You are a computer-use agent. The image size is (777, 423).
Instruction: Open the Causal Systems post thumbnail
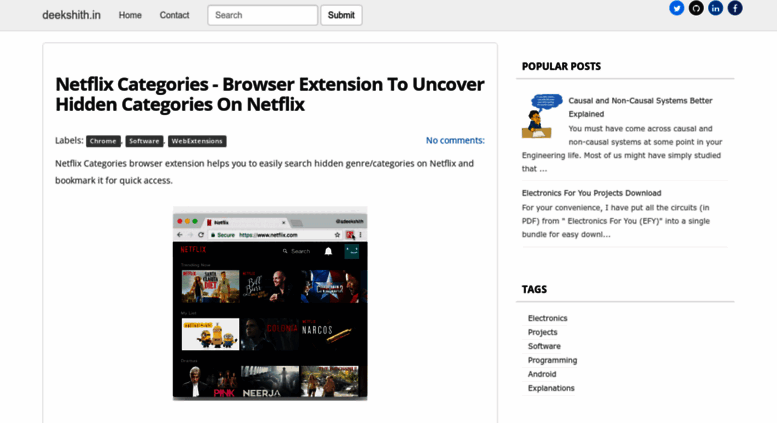pos(543,116)
